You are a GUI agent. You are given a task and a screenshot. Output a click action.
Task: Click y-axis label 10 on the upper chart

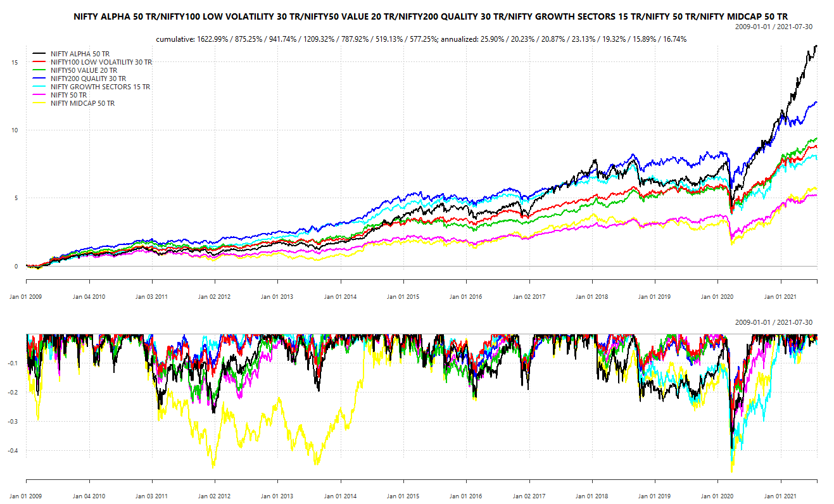(13, 130)
